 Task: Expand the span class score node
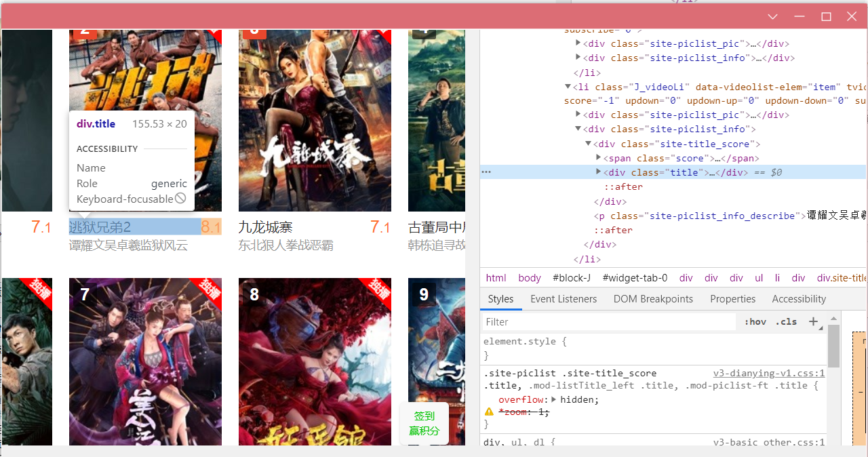[x=599, y=158]
